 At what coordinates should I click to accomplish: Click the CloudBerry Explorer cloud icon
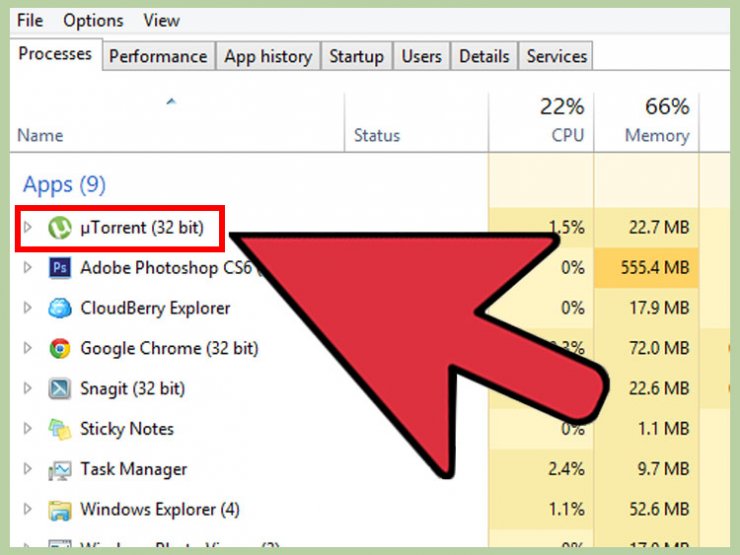tap(60, 308)
